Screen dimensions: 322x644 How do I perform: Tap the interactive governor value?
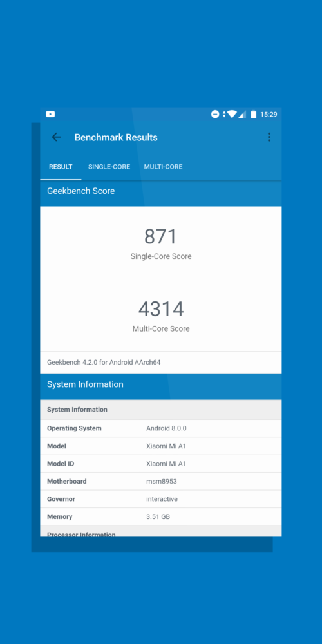(162, 499)
